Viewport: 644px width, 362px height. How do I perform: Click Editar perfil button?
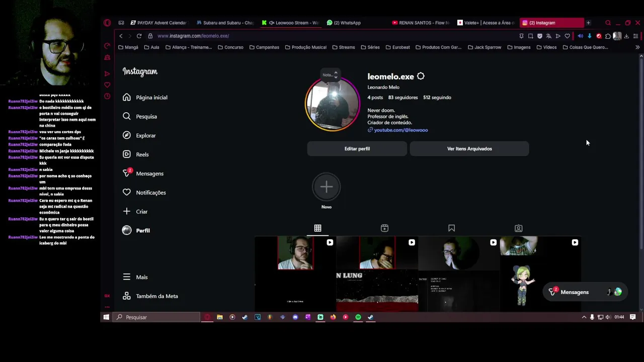(x=357, y=149)
